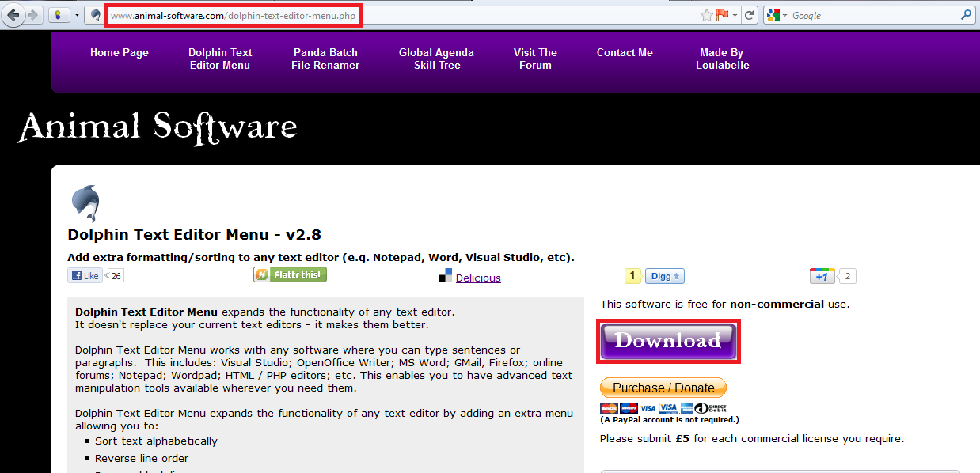Click the search magnifier icon
This screenshot has height=473, width=980.
click(x=967, y=15)
